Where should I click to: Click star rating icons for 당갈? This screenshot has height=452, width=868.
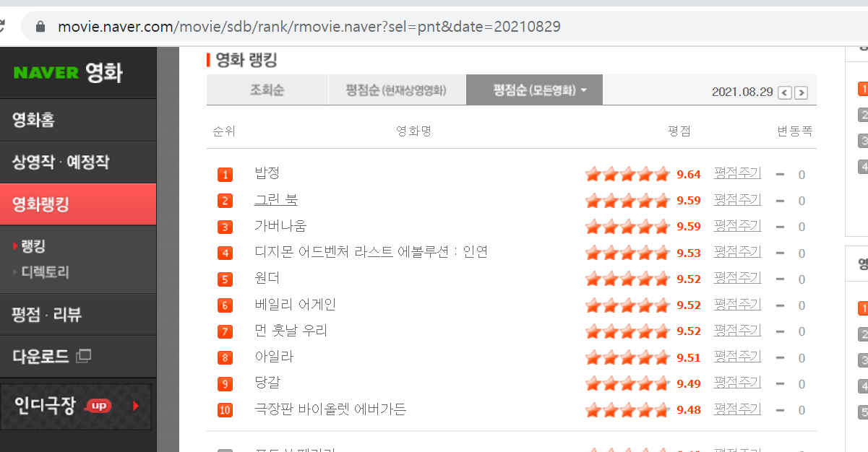coord(628,383)
